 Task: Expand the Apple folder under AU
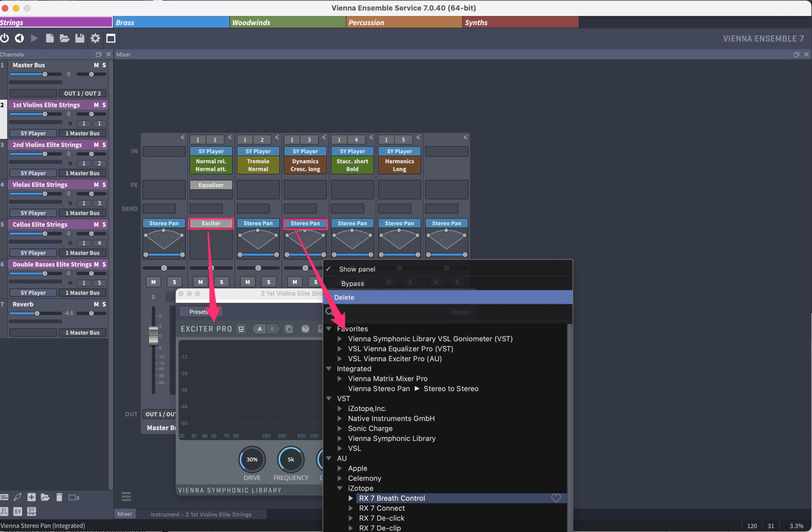[340, 468]
